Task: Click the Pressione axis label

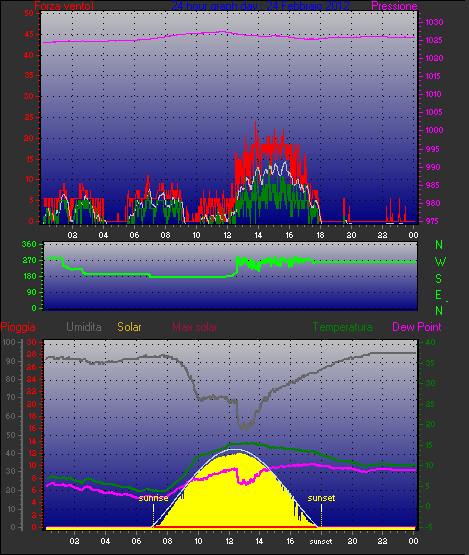Action: [x=394, y=6]
